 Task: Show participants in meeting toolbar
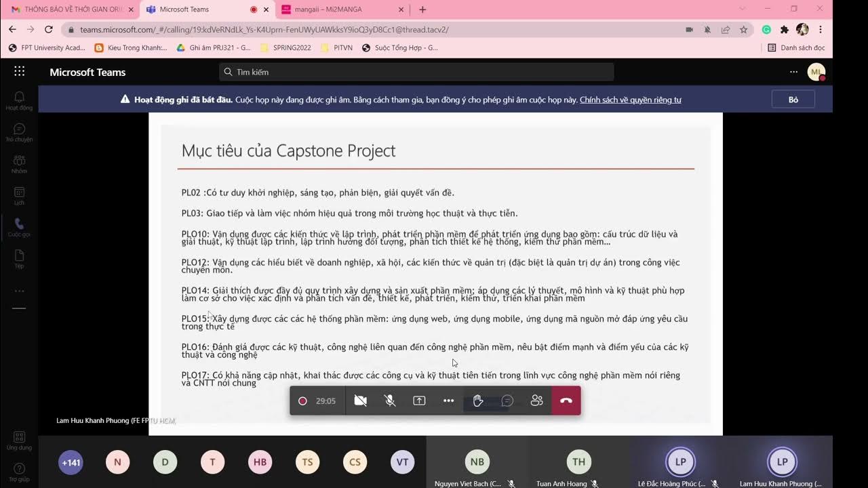[536, 401]
